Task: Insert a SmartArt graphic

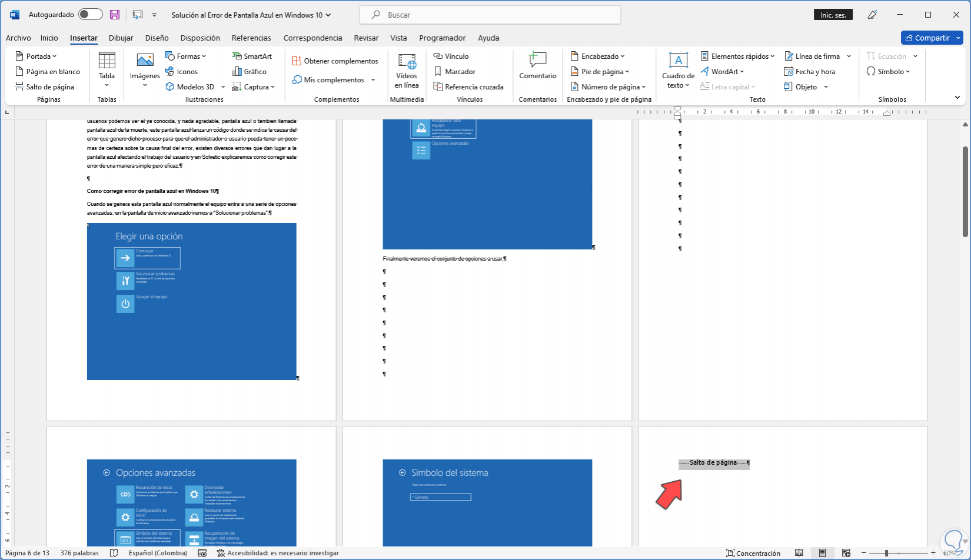Action: [x=252, y=56]
